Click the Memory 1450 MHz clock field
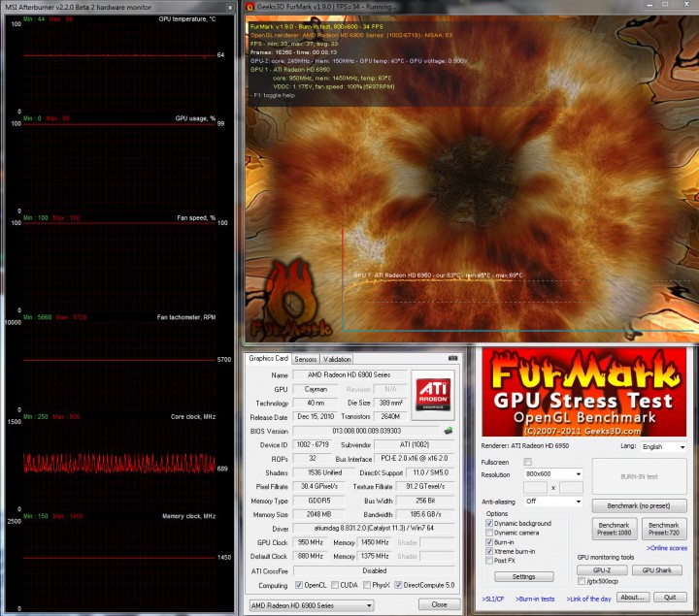Viewport: 699px width, 616px height. click(375, 542)
